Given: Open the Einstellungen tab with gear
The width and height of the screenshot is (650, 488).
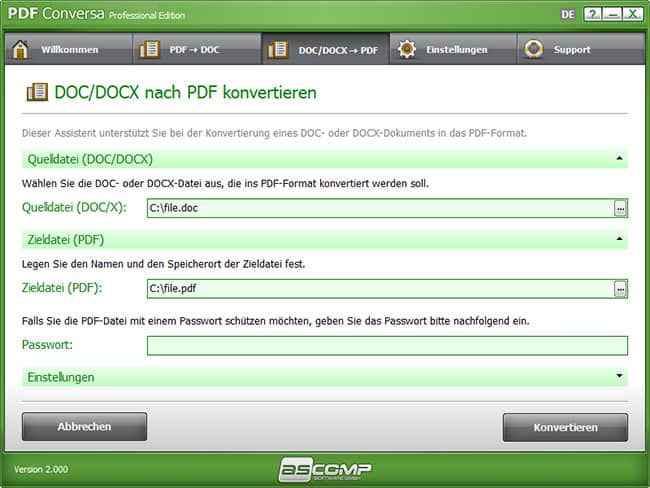Looking at the screenshot, I should pyautogui.click(x=454, y=49).
